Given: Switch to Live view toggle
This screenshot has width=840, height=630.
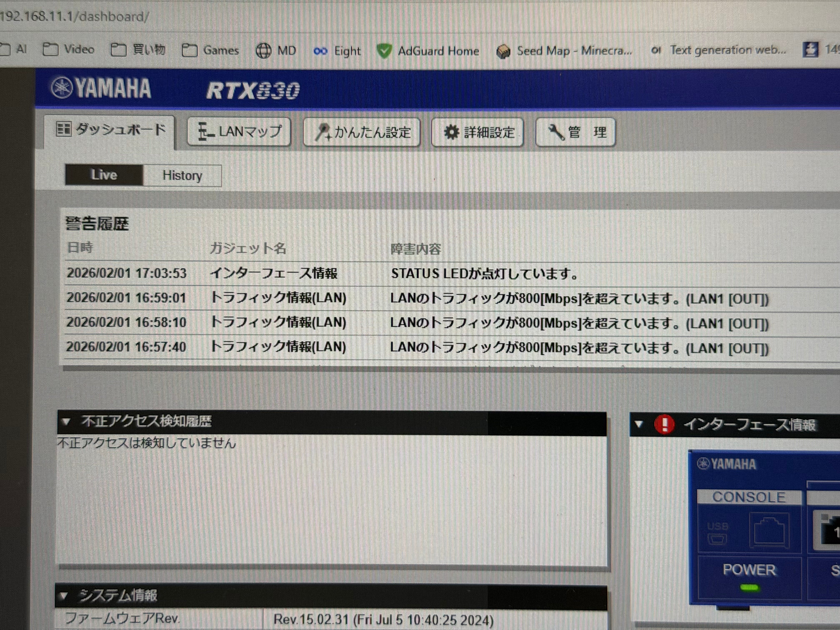Looking at the screenshot, I should click(x=104, y=175).
